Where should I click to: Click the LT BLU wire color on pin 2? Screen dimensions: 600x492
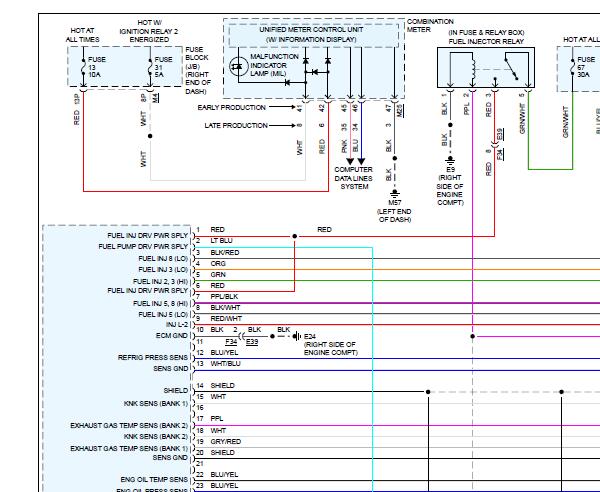(x=221, y=241)
